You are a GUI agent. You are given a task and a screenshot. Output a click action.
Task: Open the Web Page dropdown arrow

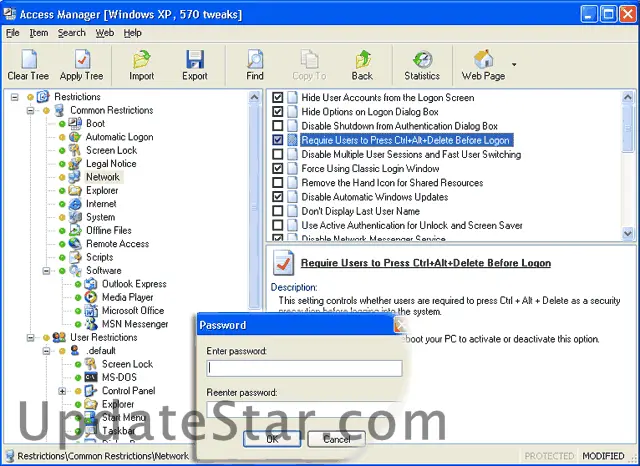pos(514,64)
